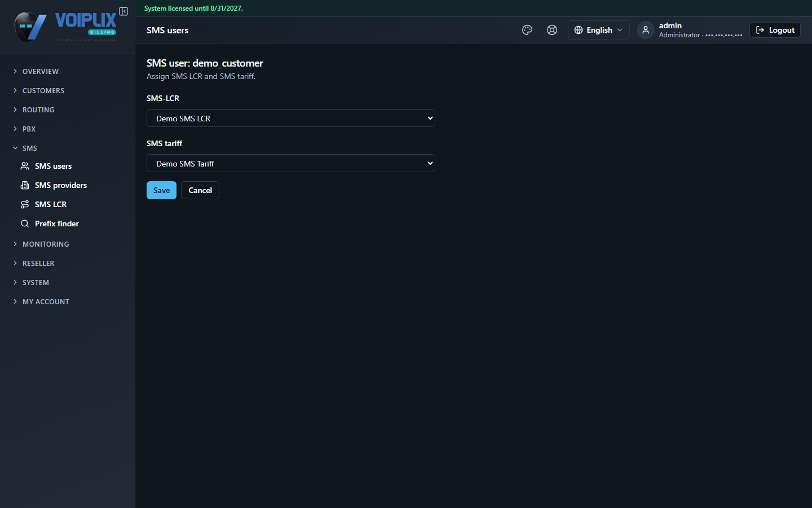
Task: Click the admin user avatar icon
Action: tap(646, 30)
